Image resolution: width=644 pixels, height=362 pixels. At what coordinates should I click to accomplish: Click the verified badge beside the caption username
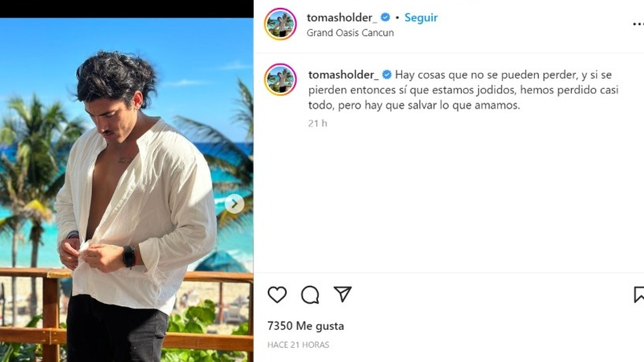point(387,75)
